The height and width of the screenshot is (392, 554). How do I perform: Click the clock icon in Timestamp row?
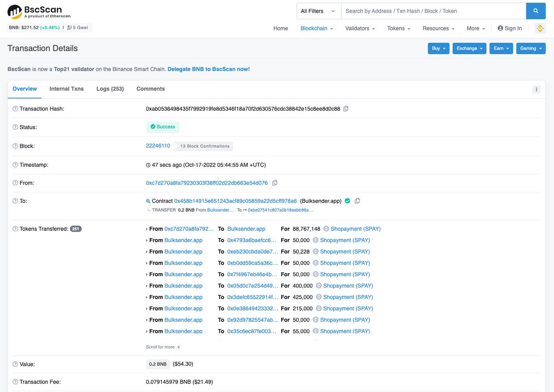tap(148, 165)
